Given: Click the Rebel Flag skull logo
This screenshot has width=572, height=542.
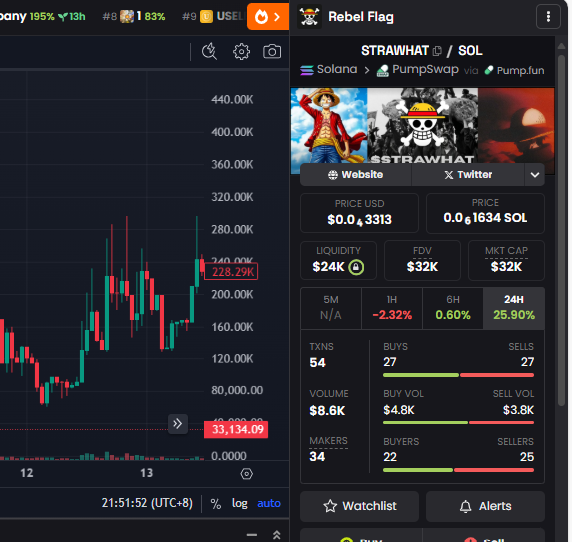Looking at the screenshot, I should click(x=309, y=16).
